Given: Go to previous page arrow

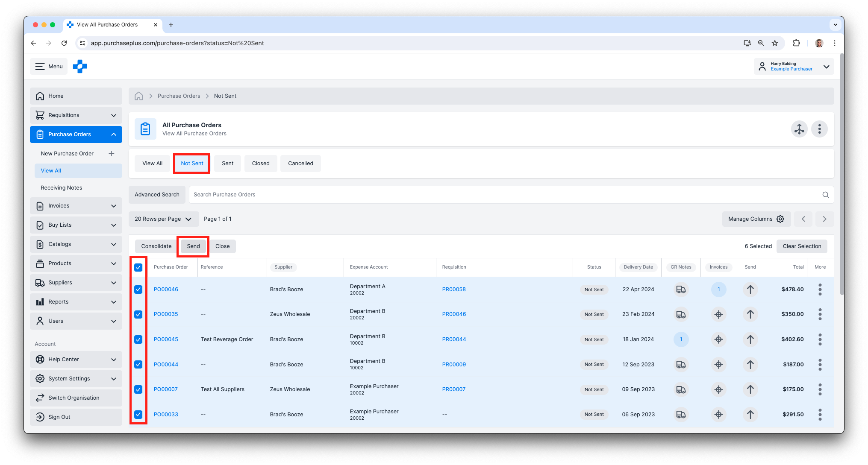Looking at the screenshot, I should coord(803,219).
